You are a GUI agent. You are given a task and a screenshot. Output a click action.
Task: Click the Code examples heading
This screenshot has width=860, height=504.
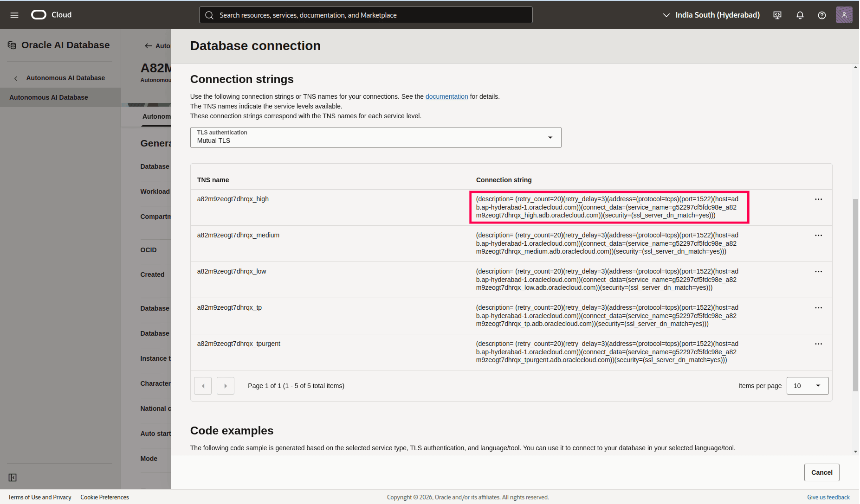tap(232, 431)
